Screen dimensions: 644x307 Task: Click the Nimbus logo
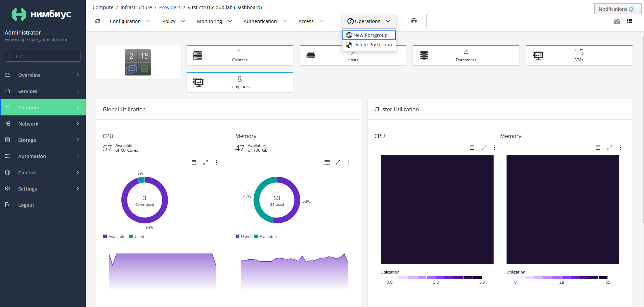41,14
